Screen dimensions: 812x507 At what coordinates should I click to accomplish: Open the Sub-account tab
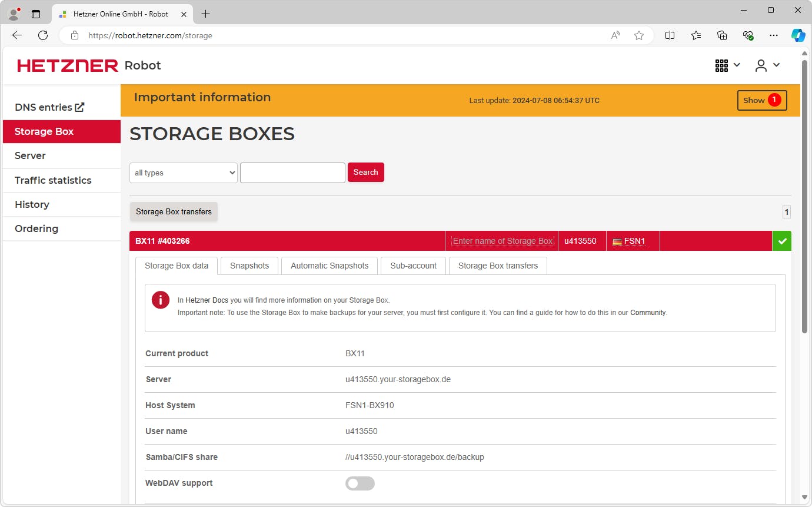pos(414,266)
